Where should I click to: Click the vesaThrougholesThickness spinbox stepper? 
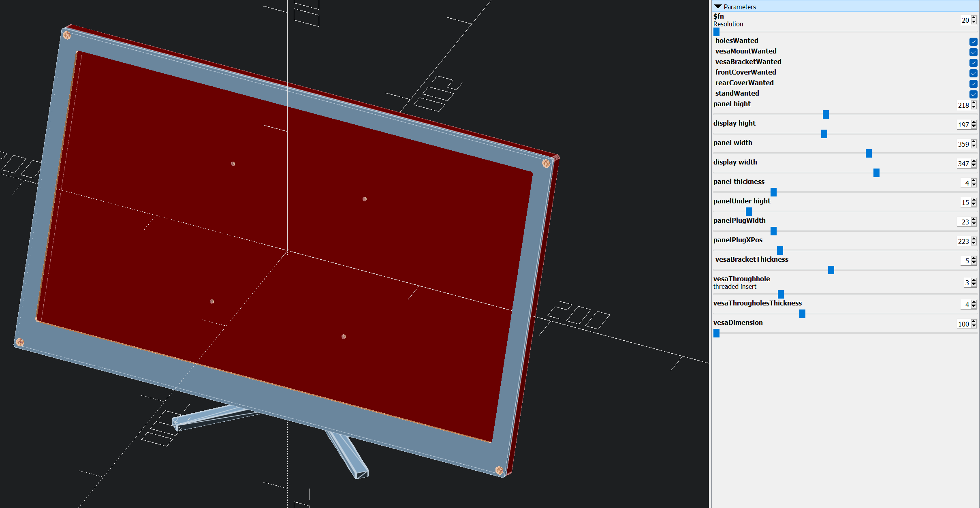click(x=974, y=305)
